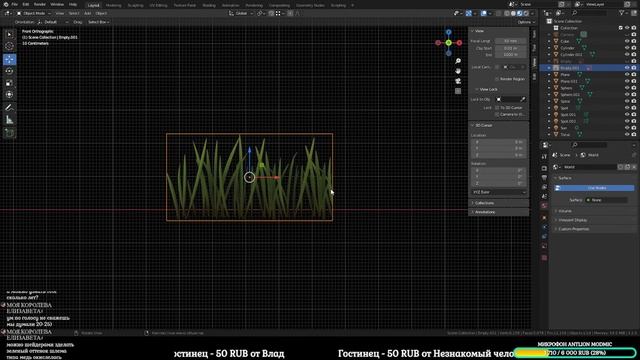Switch perspective/orthographic grid icon
The height and width of the screenshot is (360, 640).
pos(458,91)
